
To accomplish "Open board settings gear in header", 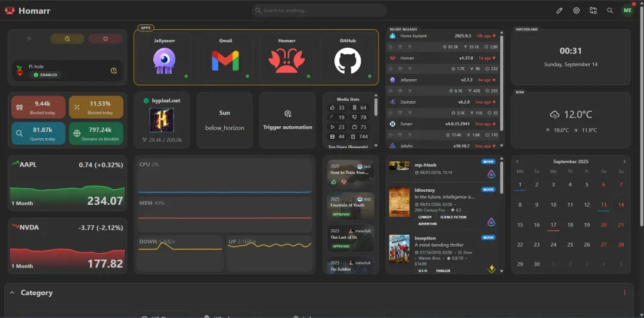I will tap(576, 10).
